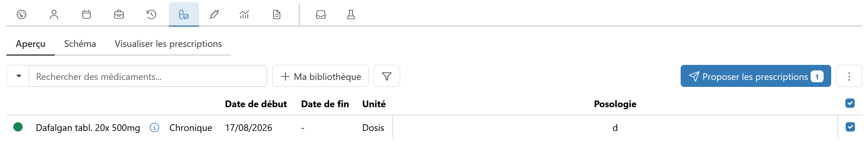868x146 pixels.
Task: Select the medication pill icon tab
Action: pos(184,14)
